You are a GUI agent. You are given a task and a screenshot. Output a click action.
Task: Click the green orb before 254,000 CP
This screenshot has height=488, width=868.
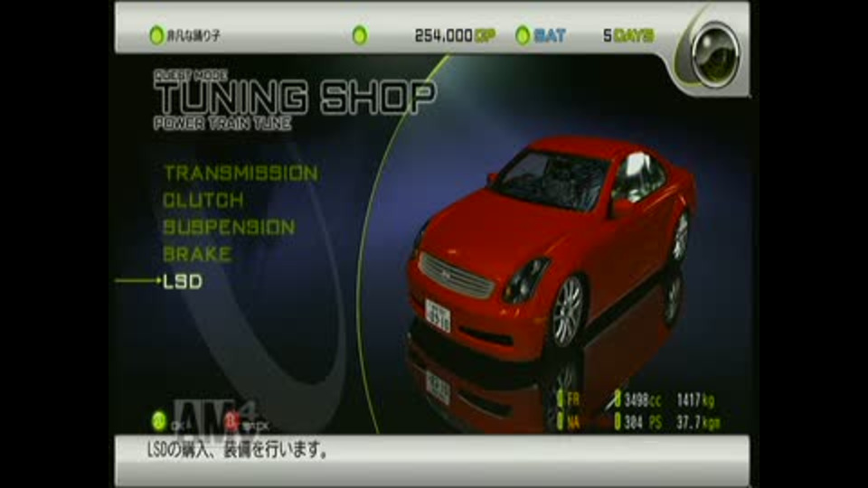click(360, 35)
